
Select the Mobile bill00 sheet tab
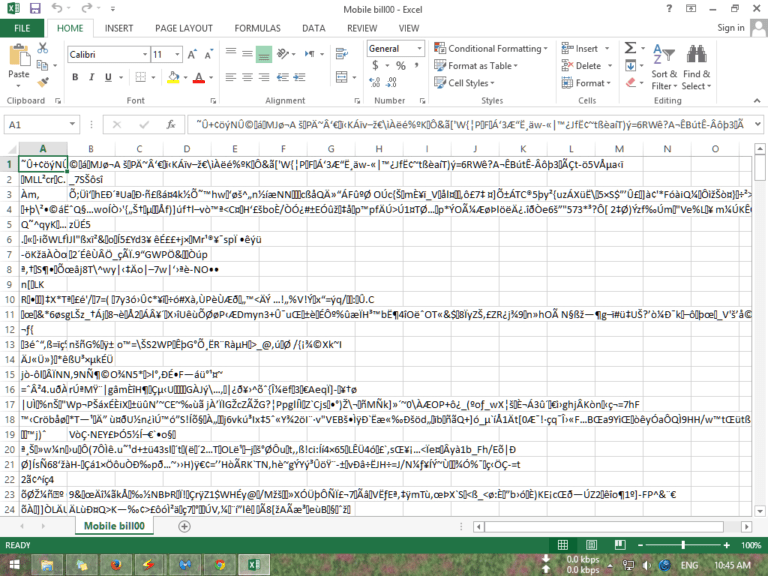click(x=114, y=526)
